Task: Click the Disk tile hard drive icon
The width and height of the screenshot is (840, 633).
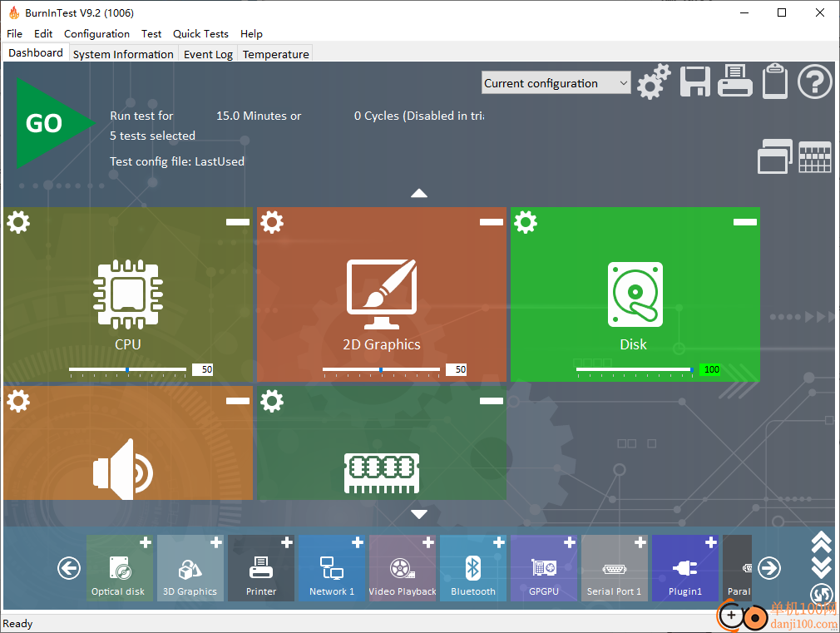Action: pyautogui.click(x=635, y=294)
